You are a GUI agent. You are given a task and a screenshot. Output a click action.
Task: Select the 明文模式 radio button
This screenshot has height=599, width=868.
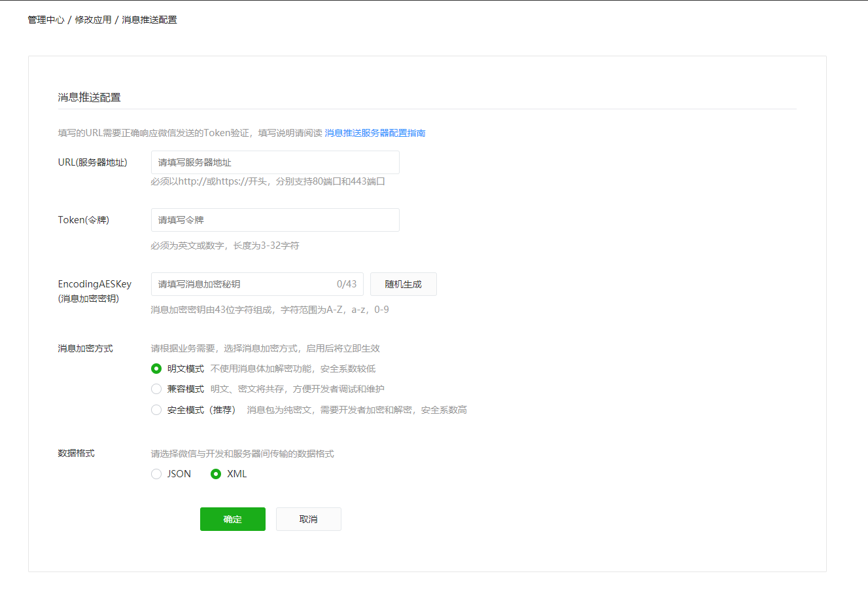pos(156,369)
